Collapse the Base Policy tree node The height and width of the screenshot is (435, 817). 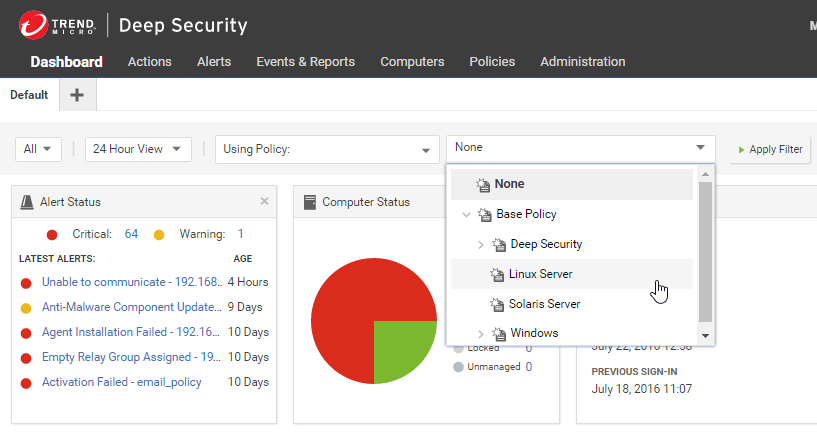coord(466,214)
